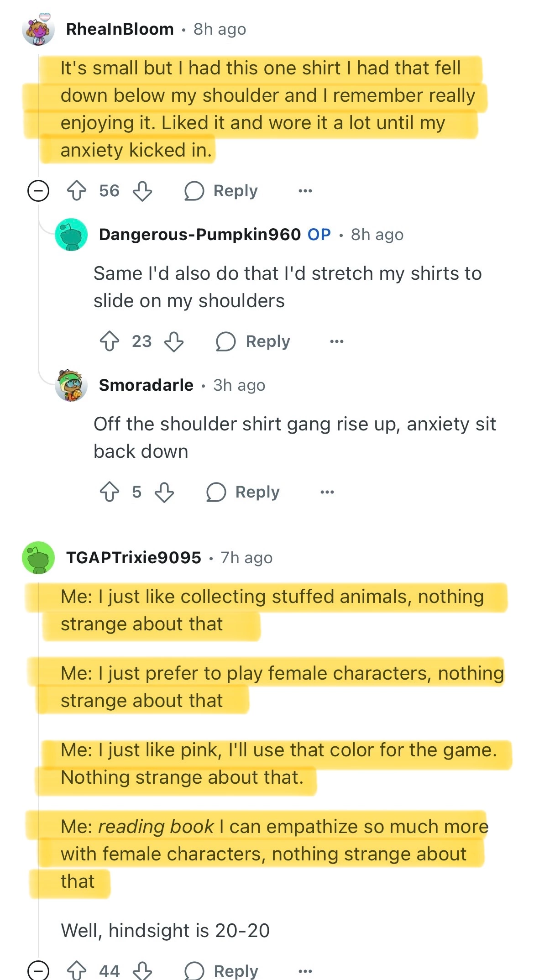The image size is (534, 980).
Task: View Dangerous-Pumpkin960's avatar
Action: pyautogui.click(x=71, y=235)
